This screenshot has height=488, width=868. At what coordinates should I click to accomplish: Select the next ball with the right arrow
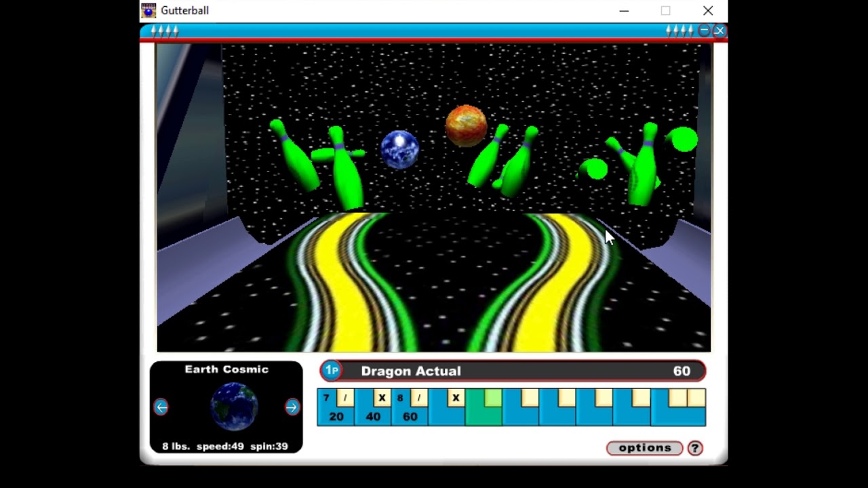pos(292,407)
